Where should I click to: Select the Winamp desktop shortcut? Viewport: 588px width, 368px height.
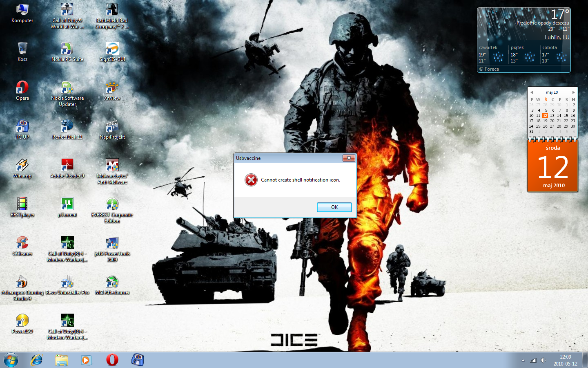[22, 168]
